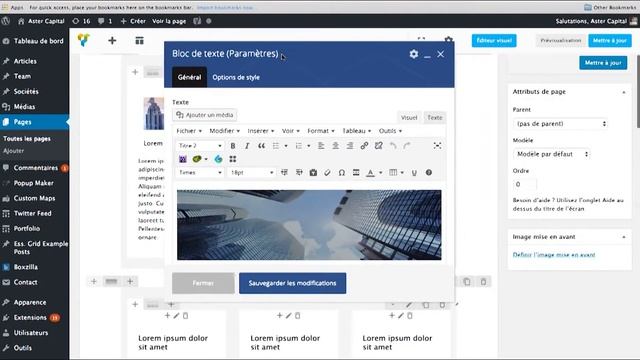
Task: Insert a blockquote in the text editor
Action: coord(261,146)
